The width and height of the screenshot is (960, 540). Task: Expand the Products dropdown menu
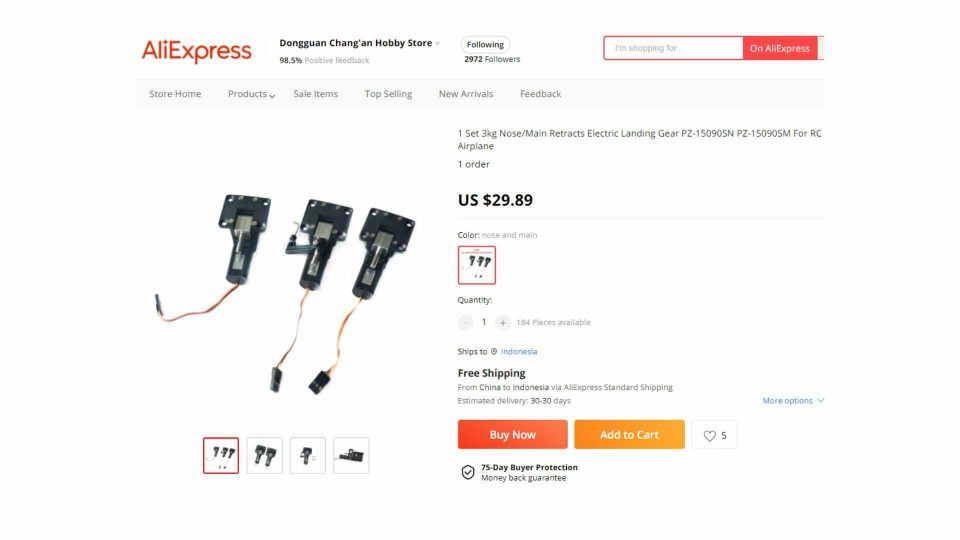251,94
